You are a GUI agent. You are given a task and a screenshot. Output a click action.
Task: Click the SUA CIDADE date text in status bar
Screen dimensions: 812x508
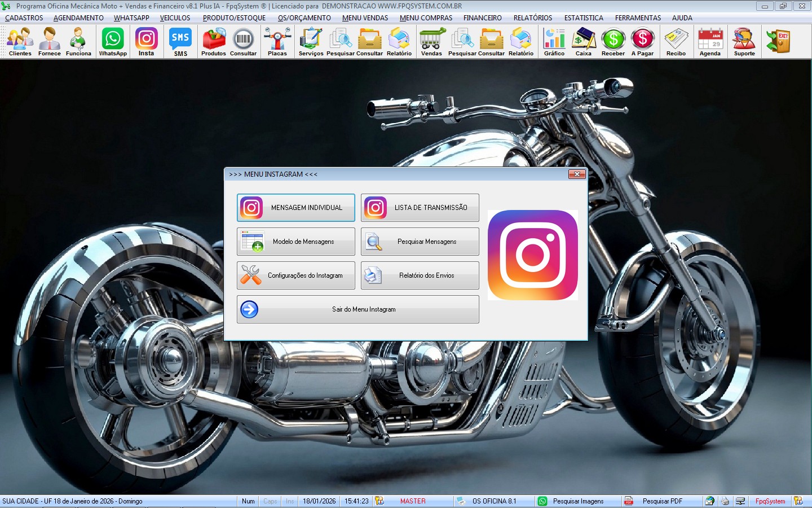click(x=72, y=501)
